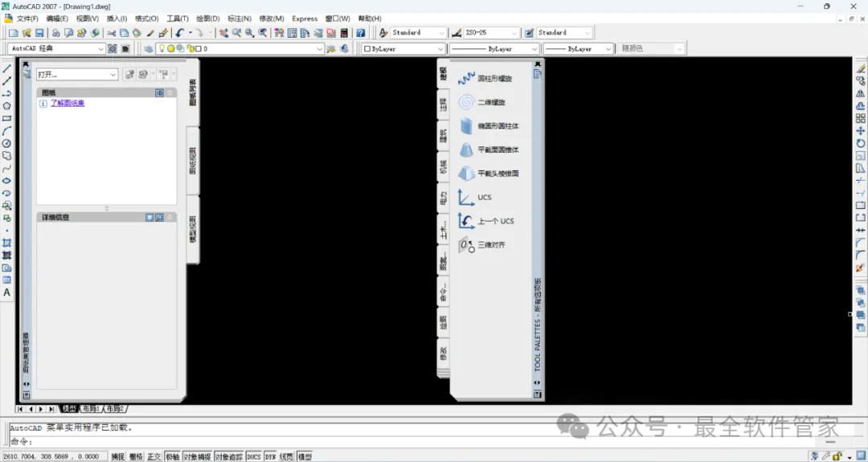Select the Spline draw tool
The width and height of the screenshot is (868, 462).
pos(6,168)
